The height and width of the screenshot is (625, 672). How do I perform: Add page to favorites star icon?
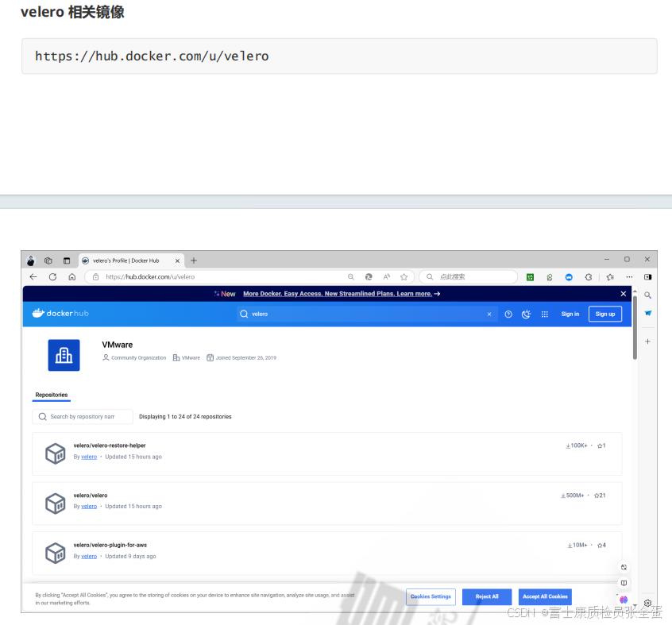(x=404, y=276)
